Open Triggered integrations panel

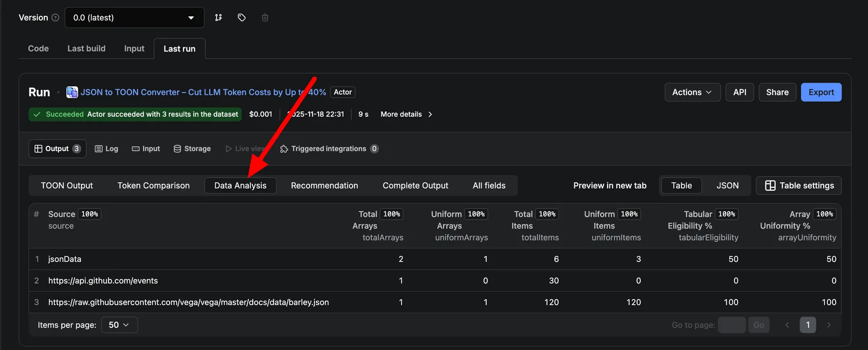(x=329, y=149)
